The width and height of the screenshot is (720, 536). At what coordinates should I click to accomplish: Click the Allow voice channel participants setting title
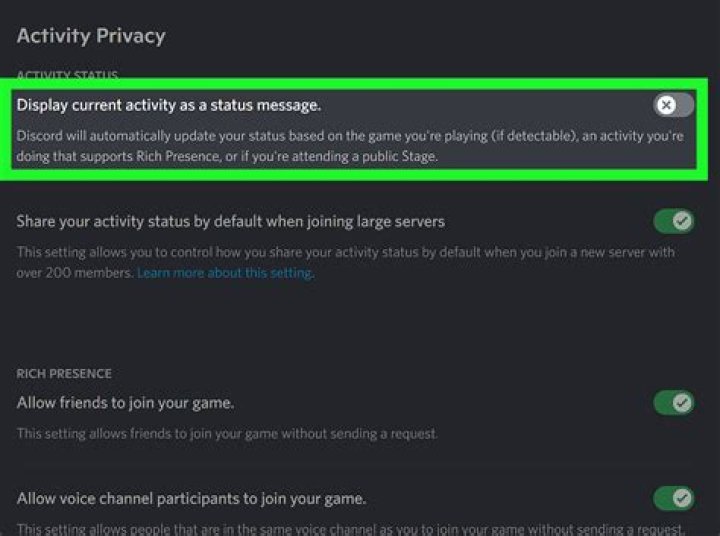tap(191, 498)
